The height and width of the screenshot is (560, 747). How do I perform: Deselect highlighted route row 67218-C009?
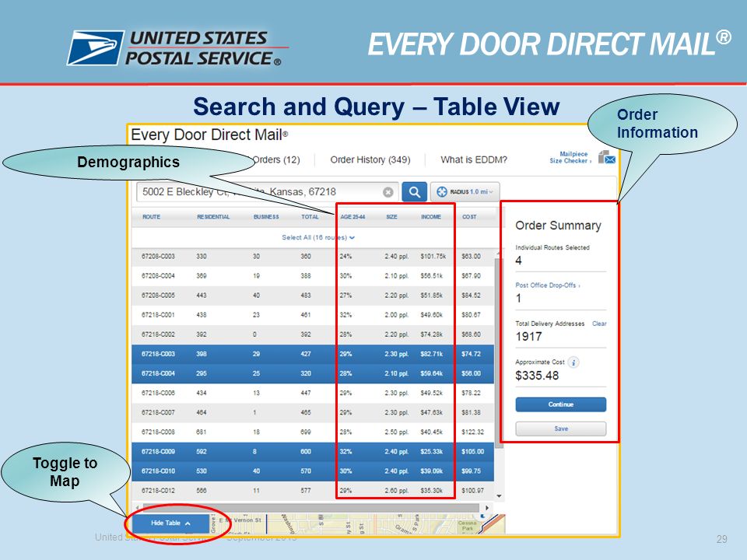313,452
